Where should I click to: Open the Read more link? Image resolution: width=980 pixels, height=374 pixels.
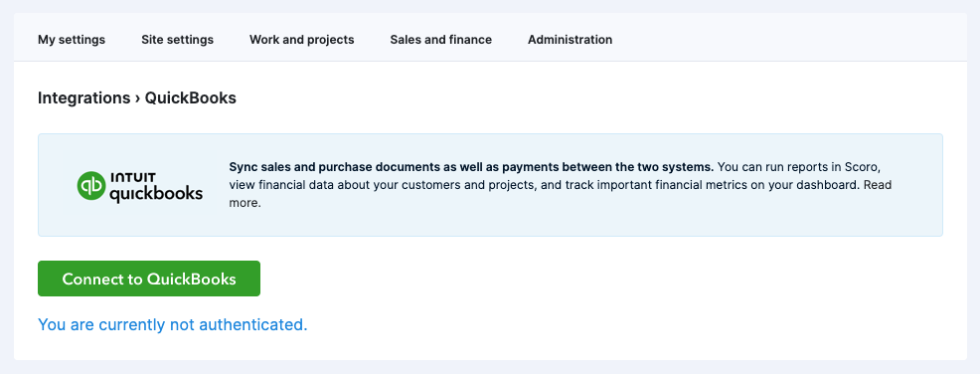coord(878,185)
